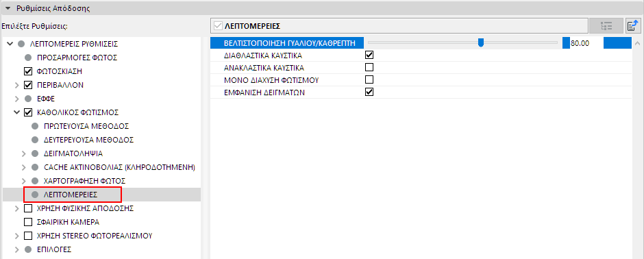Viewport: 644px width, 259px height.
Task: Select the ΕΦΦΕ tree item
Action: pyautogui.click(x=46, y=99)
